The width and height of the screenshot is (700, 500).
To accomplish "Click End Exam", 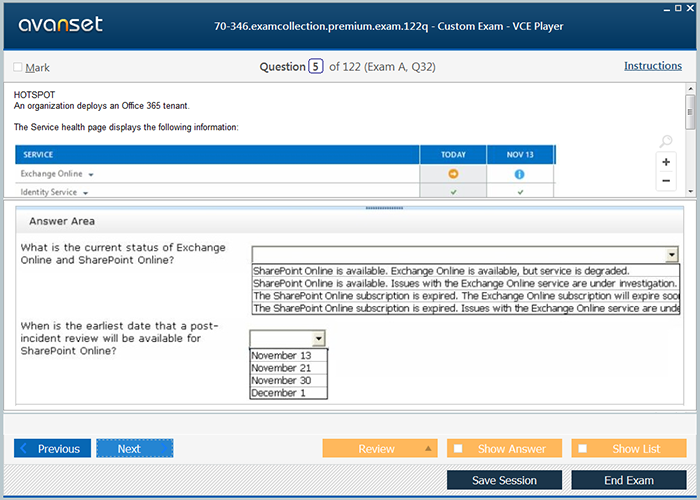I will point(629,480).
